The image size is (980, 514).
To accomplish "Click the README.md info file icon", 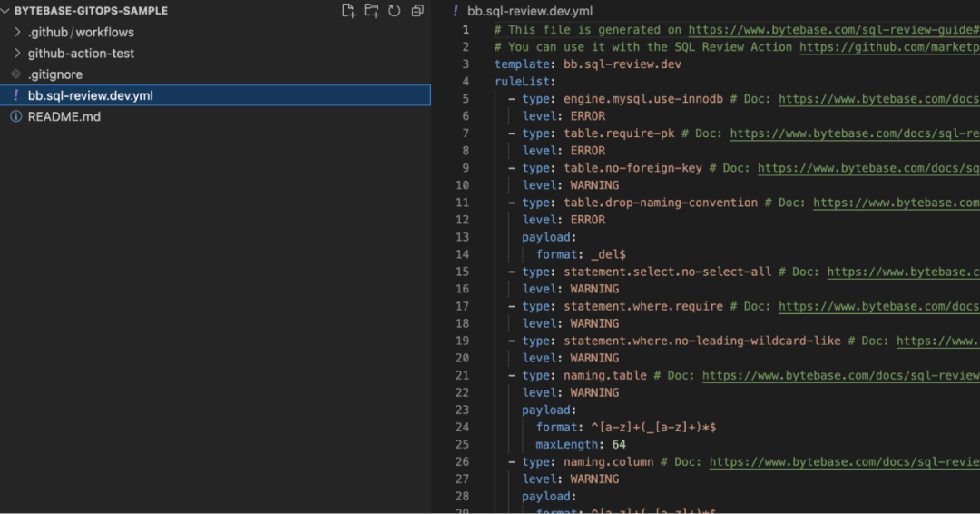I will [15, 116].
